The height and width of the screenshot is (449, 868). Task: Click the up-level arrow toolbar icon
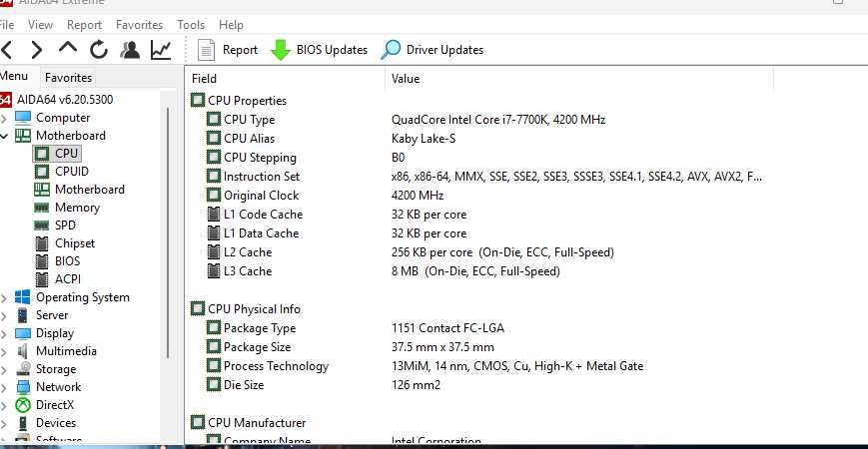tap(68, 48)
